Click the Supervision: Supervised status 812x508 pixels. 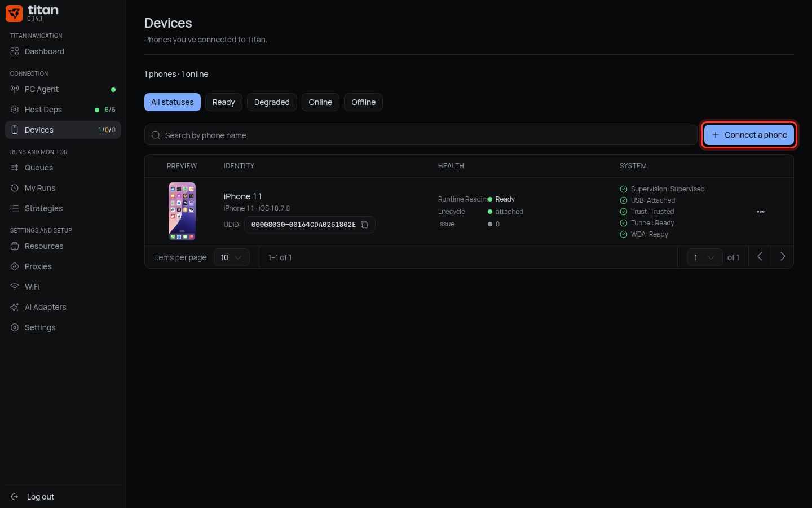pos(668,189)
